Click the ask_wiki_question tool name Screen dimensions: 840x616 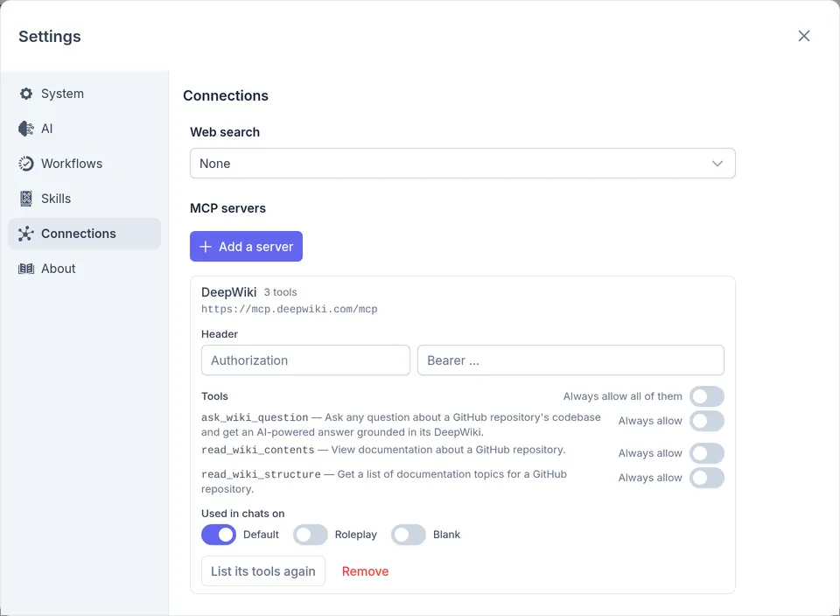pos(255,417)
